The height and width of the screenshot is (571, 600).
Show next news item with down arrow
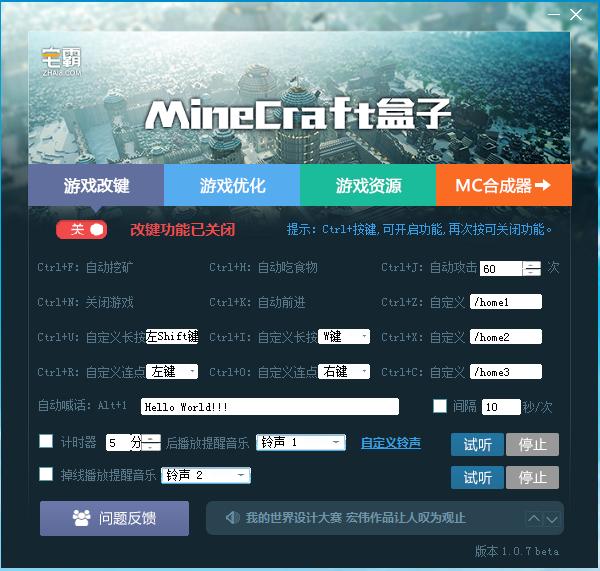click(553, 519)
